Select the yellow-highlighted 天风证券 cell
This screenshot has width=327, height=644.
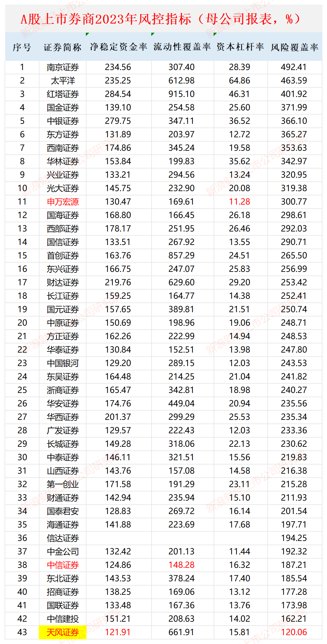63,632
